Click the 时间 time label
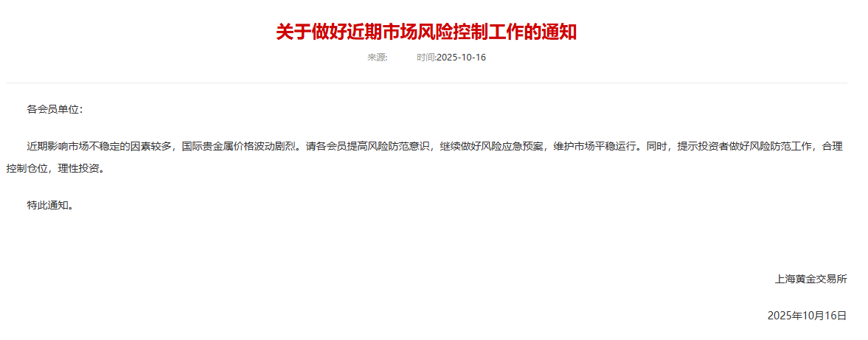 (426, 58)
